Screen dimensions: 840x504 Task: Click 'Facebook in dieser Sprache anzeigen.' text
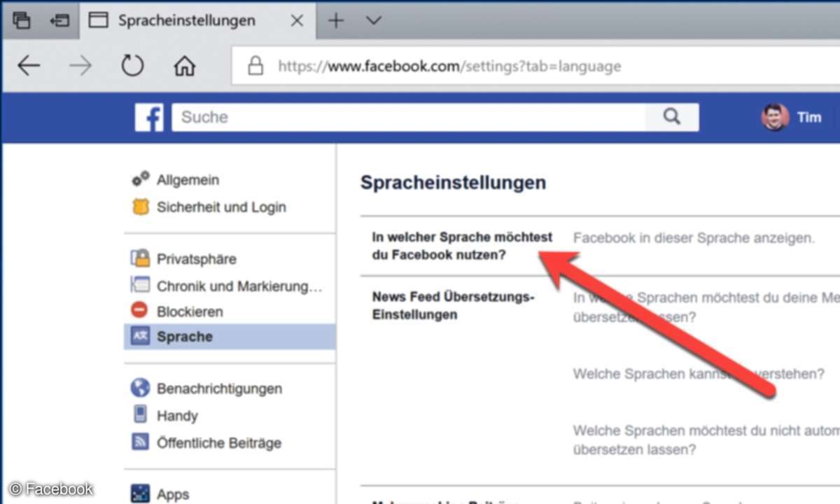[694, 238]
